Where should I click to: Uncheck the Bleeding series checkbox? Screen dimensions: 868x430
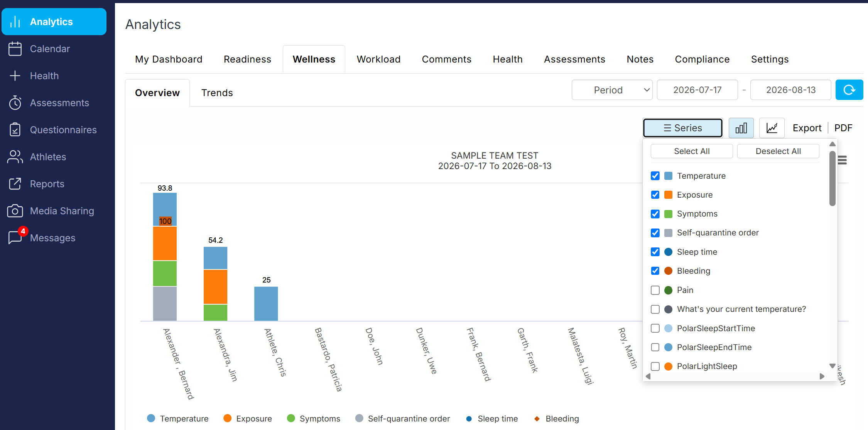pyautogui.click(x=655, y=271)
